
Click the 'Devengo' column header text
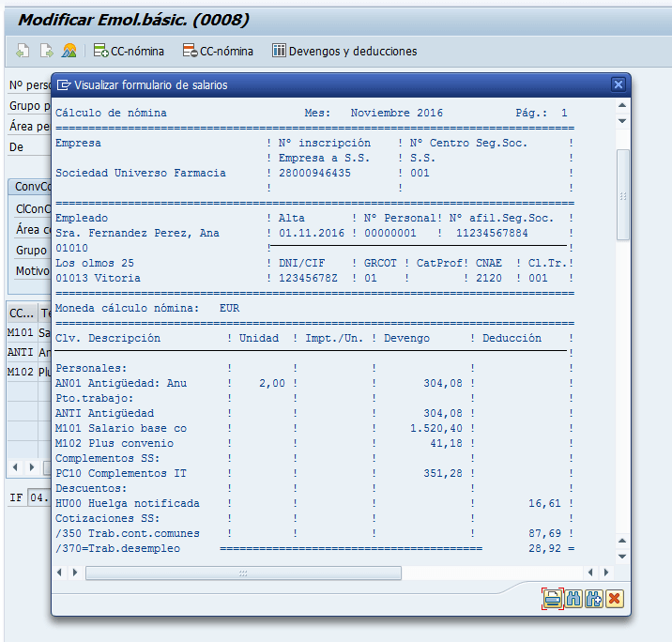[x=406, y=338]
